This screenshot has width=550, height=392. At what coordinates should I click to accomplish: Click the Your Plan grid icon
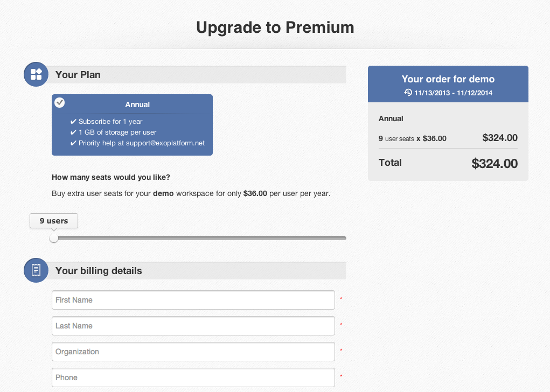36,74
